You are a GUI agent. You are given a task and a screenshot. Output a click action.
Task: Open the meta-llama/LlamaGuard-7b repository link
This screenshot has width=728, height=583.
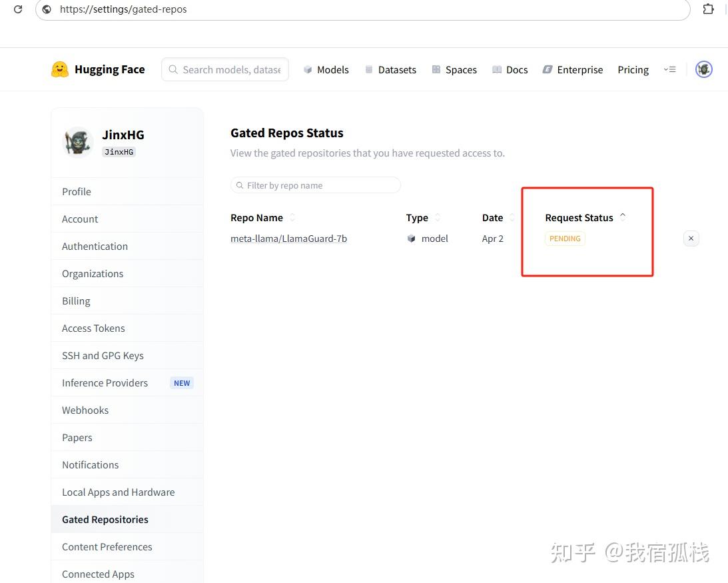click(x=288, y=239)
